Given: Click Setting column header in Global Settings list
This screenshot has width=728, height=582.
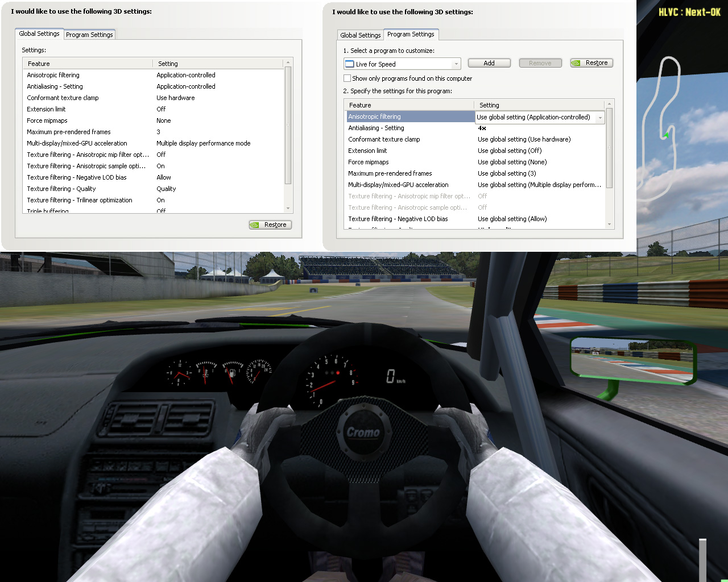Looking at the screenshot, I should click(218, 64).
